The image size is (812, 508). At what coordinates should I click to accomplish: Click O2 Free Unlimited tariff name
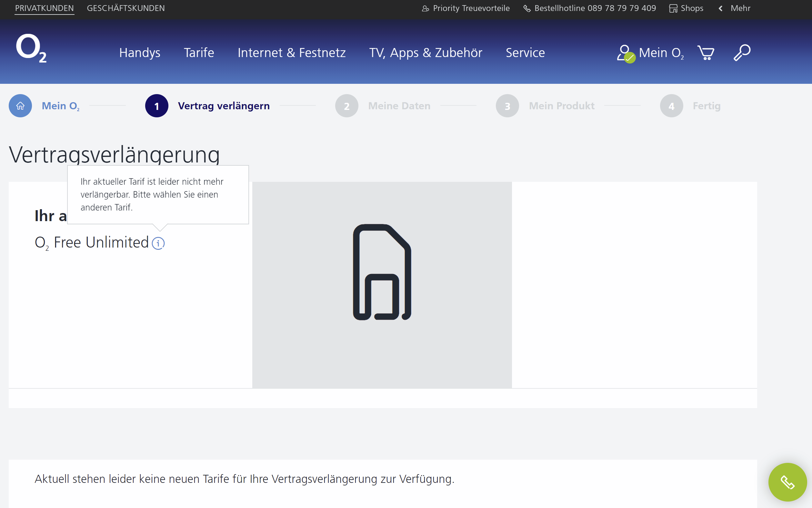[91, 243]
